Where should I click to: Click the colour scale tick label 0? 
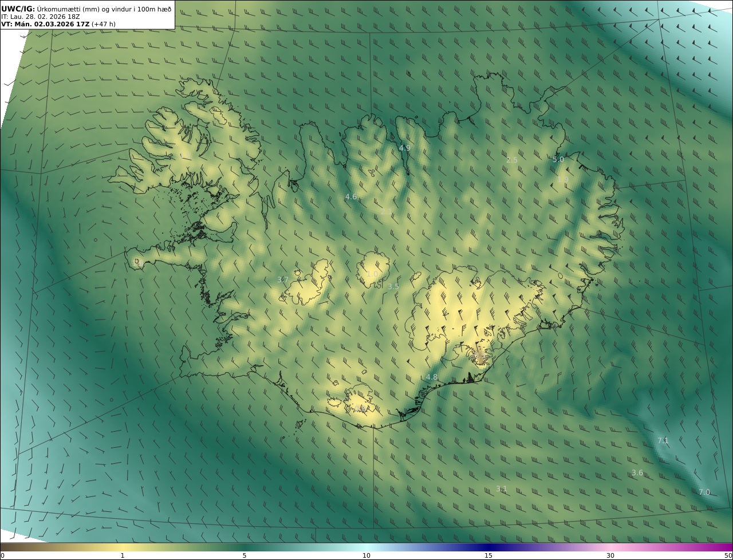pos(2,555)
